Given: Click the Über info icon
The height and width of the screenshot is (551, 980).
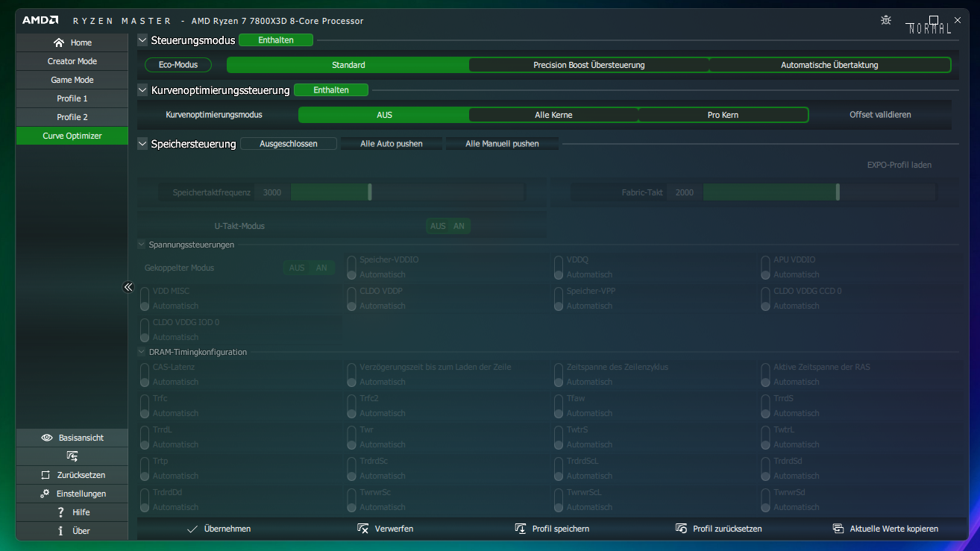Looking at the screenshot, I should 60,531.
